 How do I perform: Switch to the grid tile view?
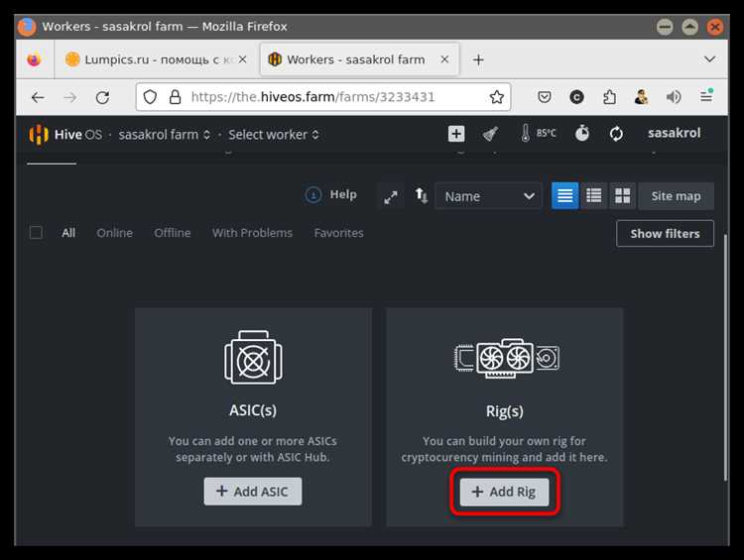(x=623, y=195)
